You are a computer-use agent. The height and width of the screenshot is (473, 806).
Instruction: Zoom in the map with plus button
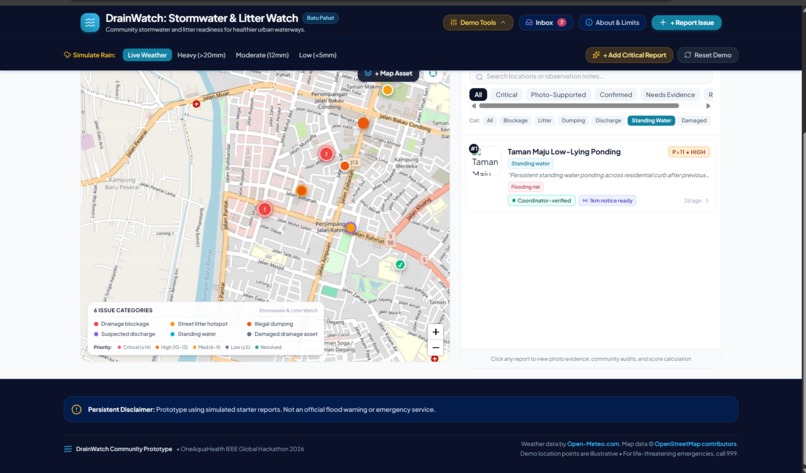pos(435,332)
